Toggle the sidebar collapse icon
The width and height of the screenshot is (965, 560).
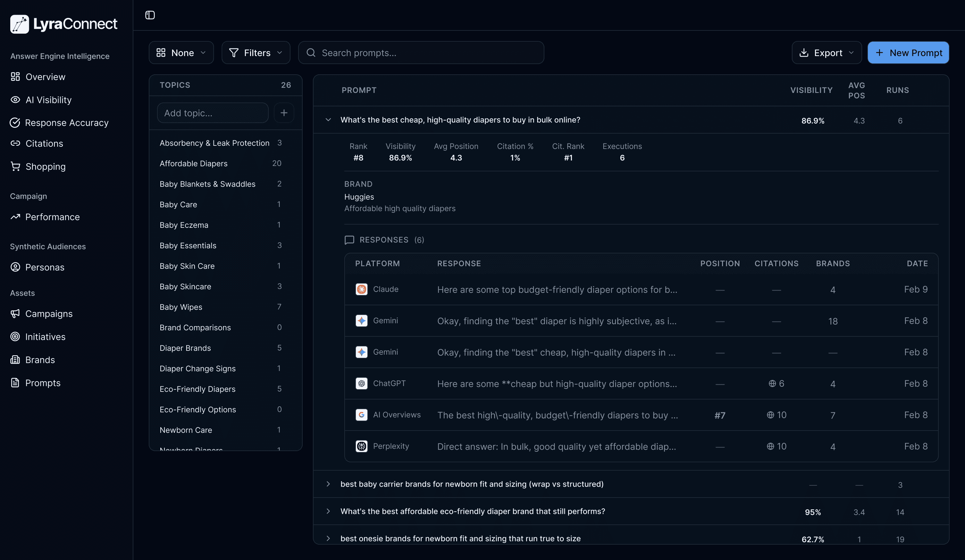pos(149,15)
